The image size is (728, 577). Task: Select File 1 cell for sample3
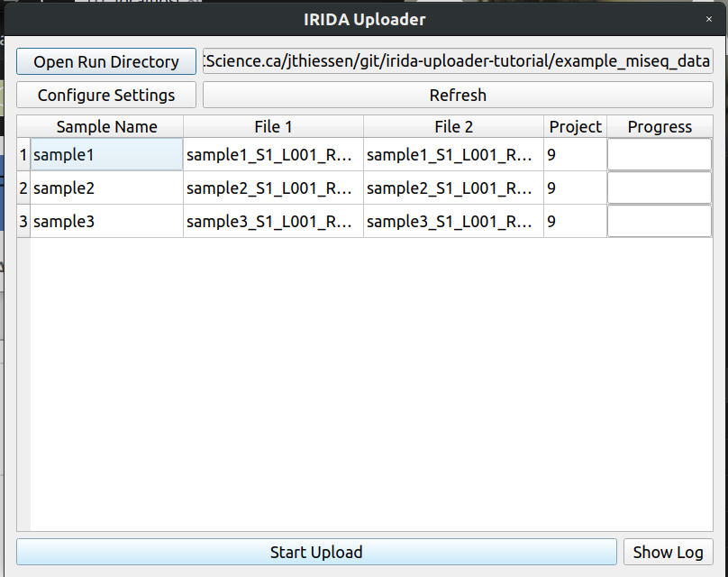point(274,221)
